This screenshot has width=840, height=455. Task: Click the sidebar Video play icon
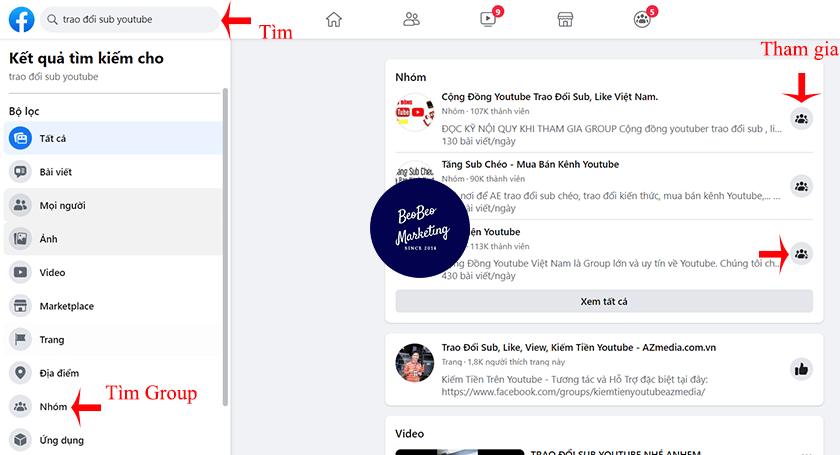(x=20, y=273)
